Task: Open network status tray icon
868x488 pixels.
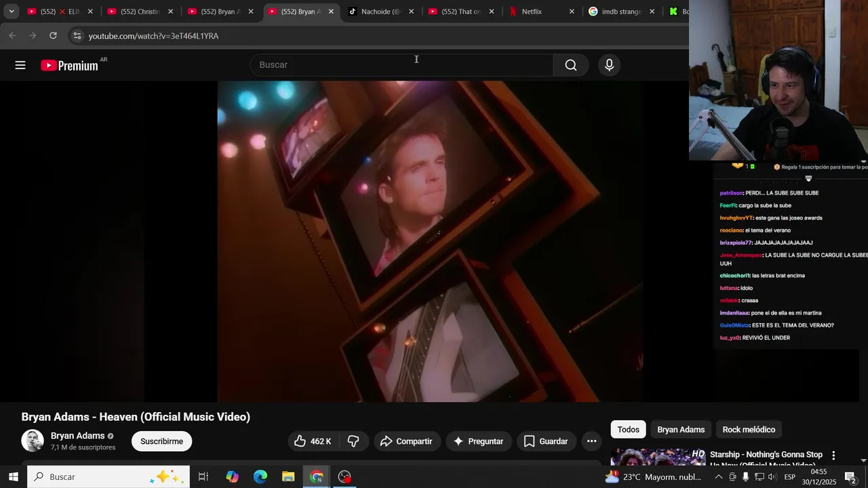Action: point(759,476)
